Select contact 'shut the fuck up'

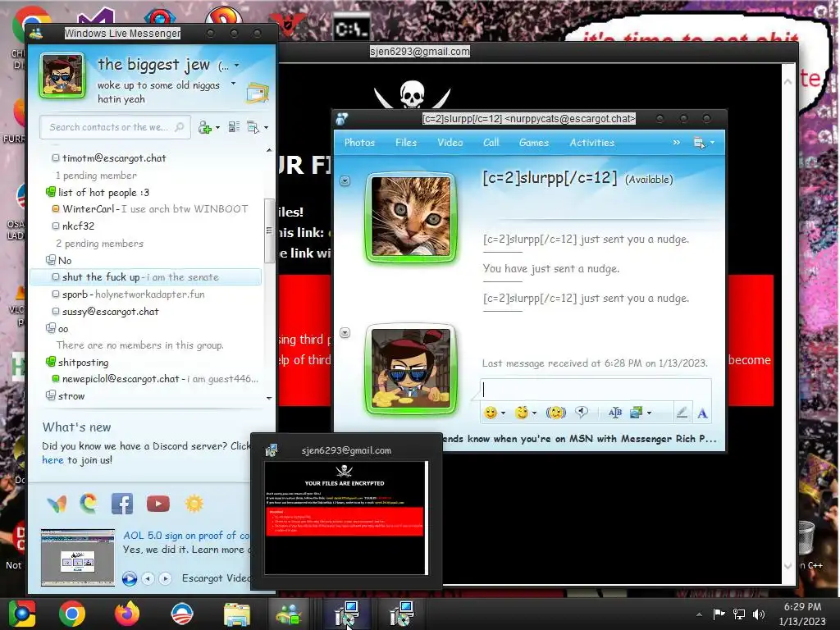click(x=146, y=277)
